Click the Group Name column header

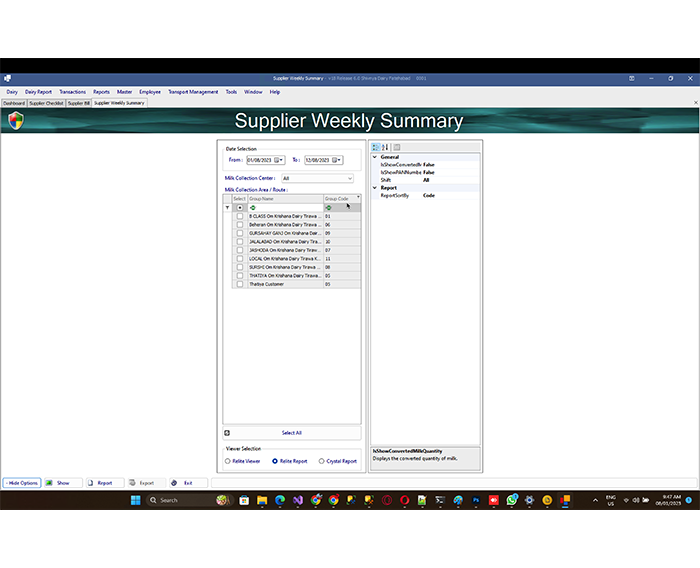[x=284, y=199]
